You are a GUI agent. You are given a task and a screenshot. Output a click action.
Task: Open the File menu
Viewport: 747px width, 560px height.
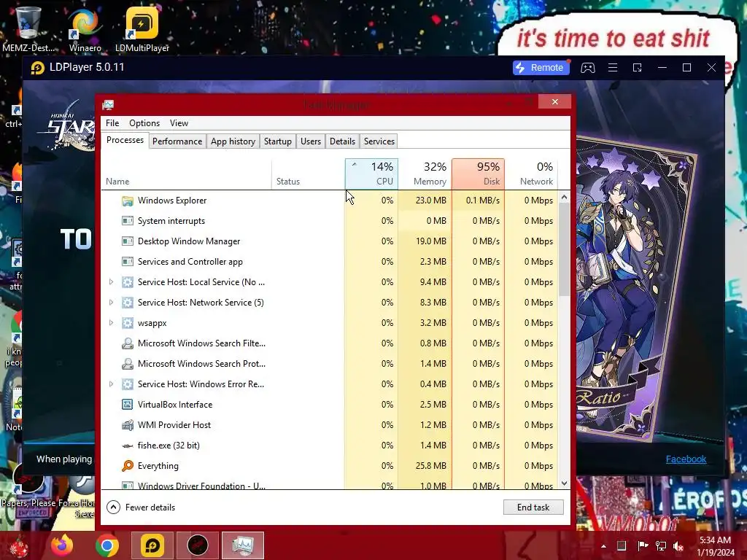[x=112, y=123]
